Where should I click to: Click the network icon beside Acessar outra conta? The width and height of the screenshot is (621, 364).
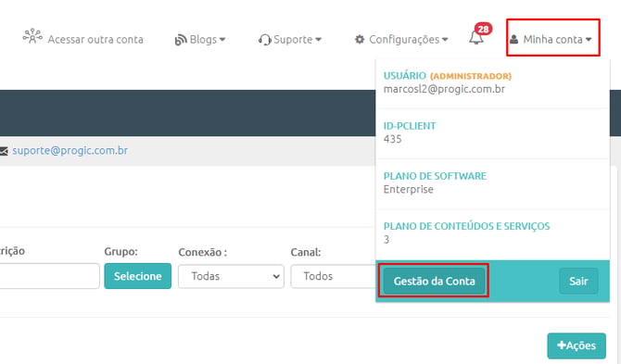(32, 36)
